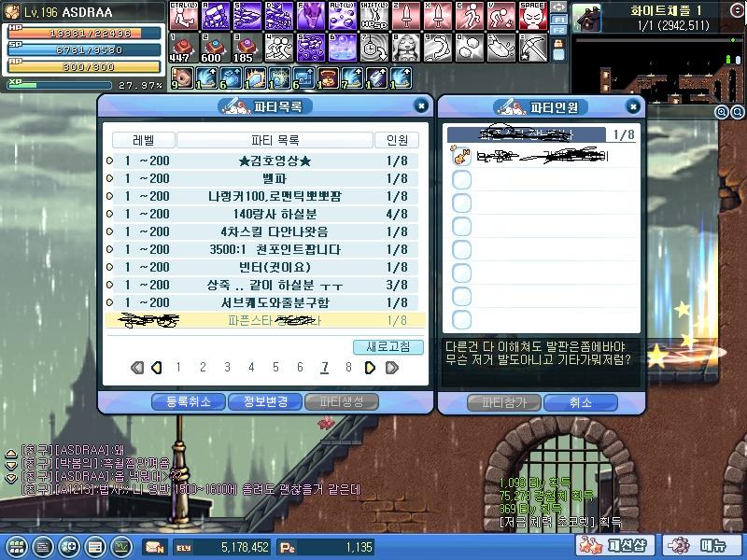Select the ★검호영상★ party row
747x560 pixels.
[x=263, y=161]
